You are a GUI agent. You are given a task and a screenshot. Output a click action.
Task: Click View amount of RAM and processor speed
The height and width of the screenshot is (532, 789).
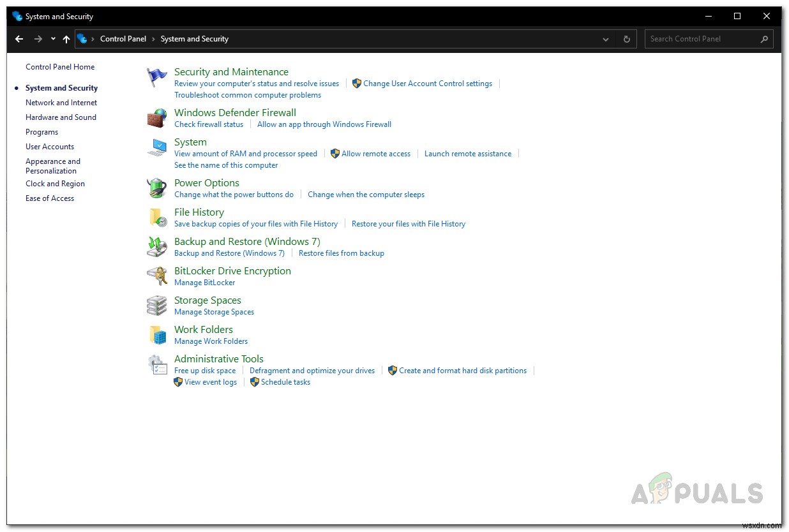click(246, 154)
